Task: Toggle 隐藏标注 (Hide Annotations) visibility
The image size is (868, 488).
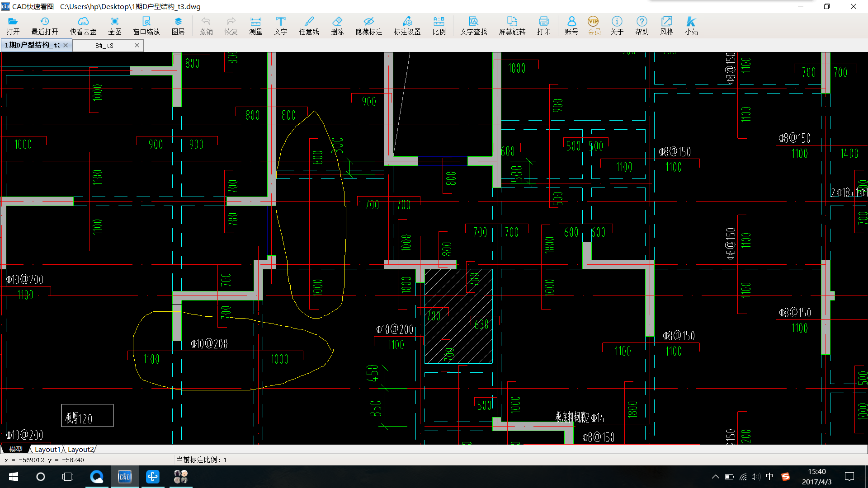Action: coord(366,25)
